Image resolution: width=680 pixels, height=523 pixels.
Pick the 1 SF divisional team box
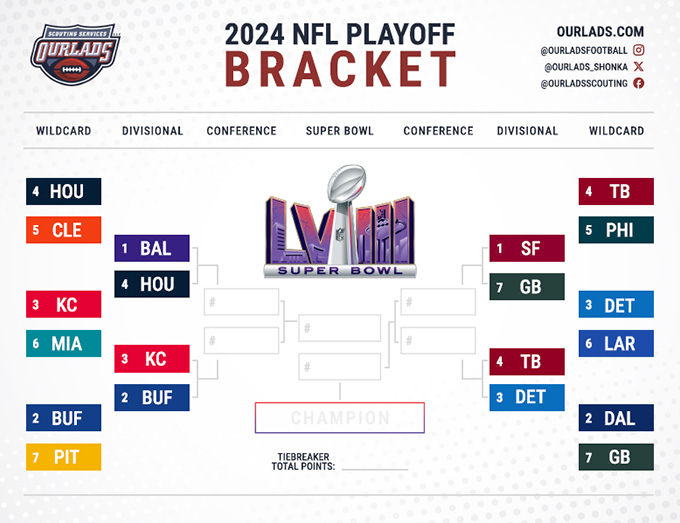point(527,248)
